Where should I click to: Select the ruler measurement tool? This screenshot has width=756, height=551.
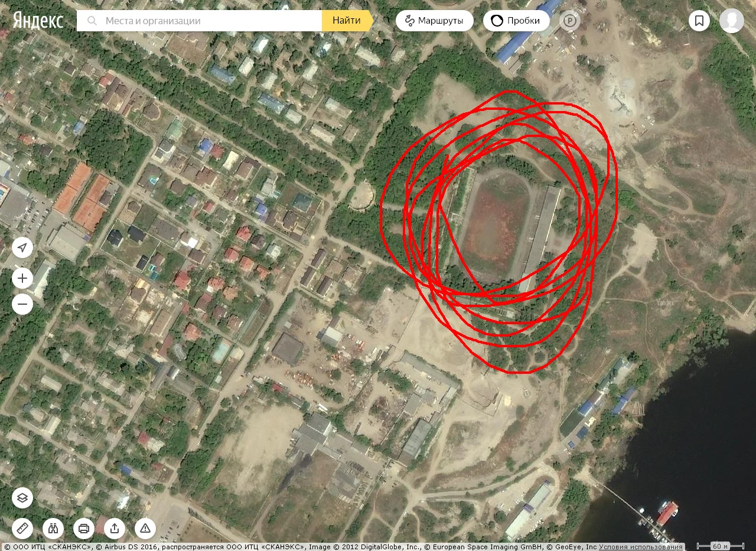(22, 528)
